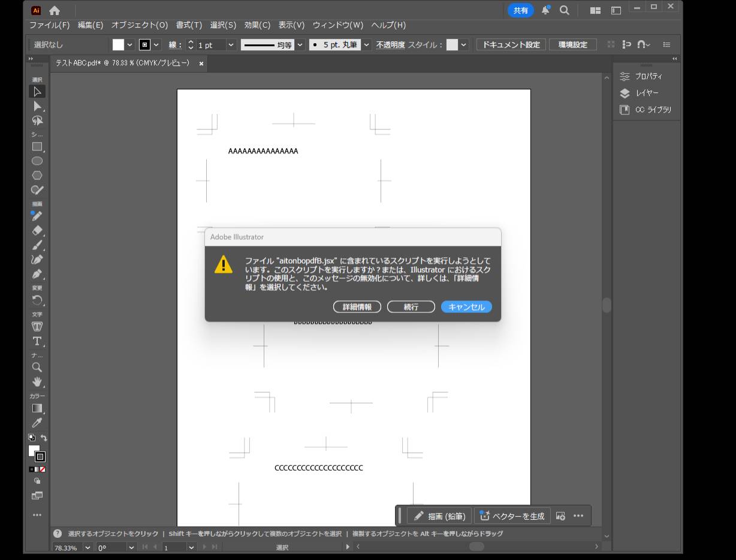Click 続行 to run the script
The height and width of the screenshot is (560, 736).
(411, 307)
